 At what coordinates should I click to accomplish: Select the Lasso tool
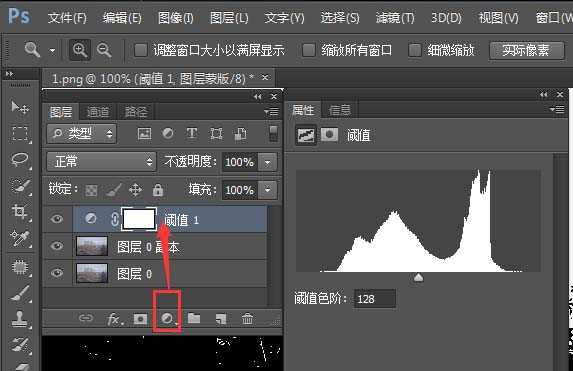point(20,160)
